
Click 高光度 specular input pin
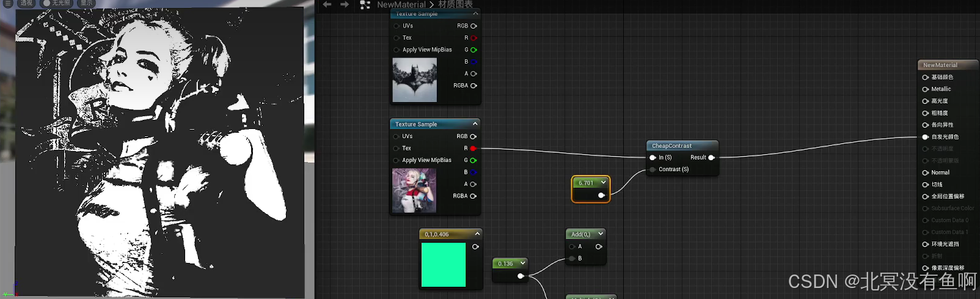point(926,102)
